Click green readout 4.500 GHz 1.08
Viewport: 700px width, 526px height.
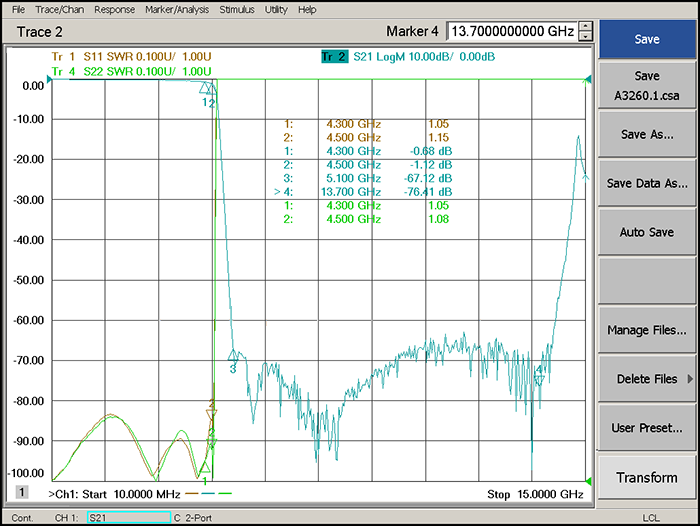click(x=367, y=219)
